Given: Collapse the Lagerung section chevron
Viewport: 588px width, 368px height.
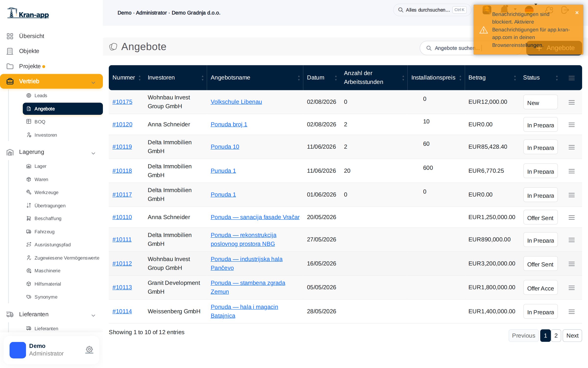Looking at the screenshot, I should tap(93, 153).
